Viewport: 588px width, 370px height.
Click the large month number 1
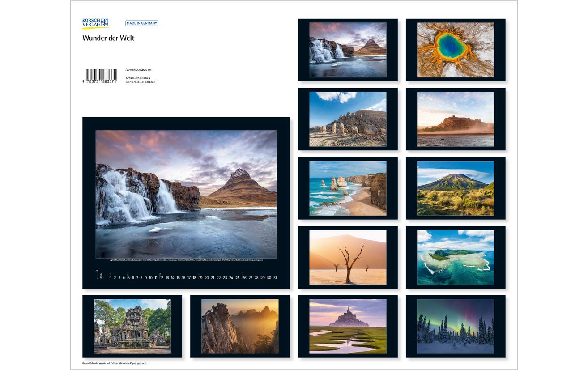point(97,274)
